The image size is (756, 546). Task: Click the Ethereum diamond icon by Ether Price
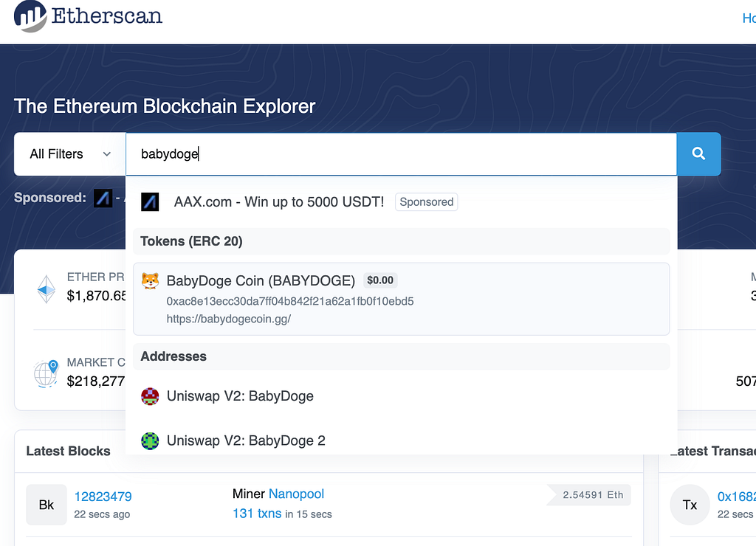pyautogui.click(x=47, y=289)
